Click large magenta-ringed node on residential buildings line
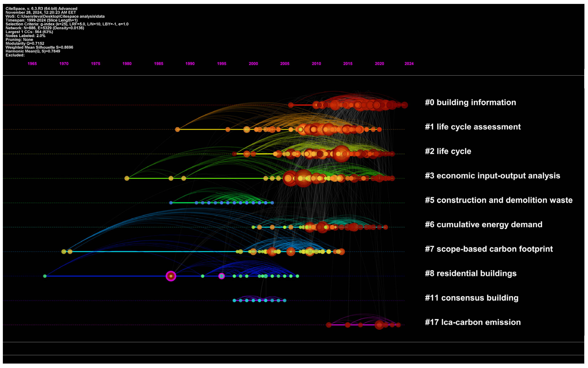 [171, 276]
